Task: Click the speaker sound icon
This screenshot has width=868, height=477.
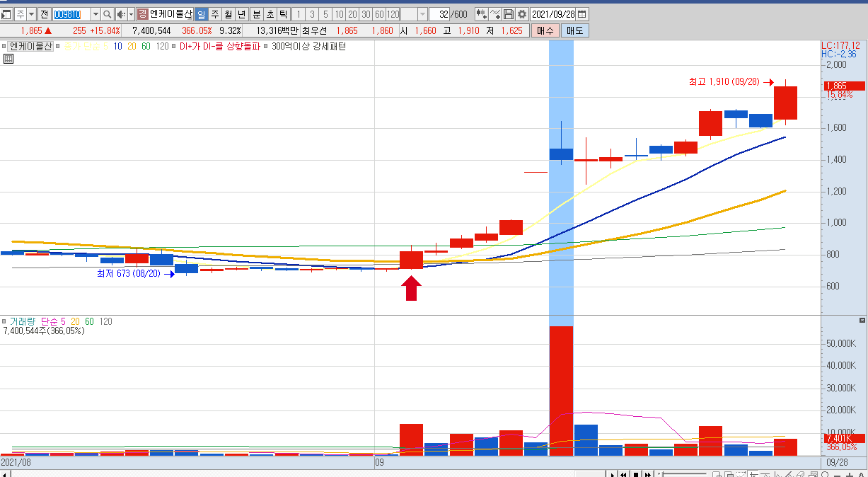Action: pyautogui.click(x=121, y=14)
